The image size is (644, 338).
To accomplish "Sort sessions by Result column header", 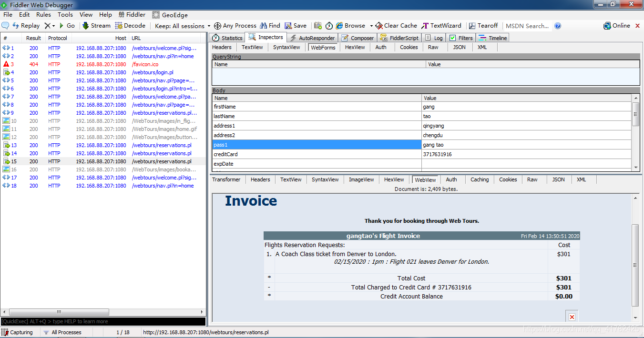I will [x=33, y=38].
